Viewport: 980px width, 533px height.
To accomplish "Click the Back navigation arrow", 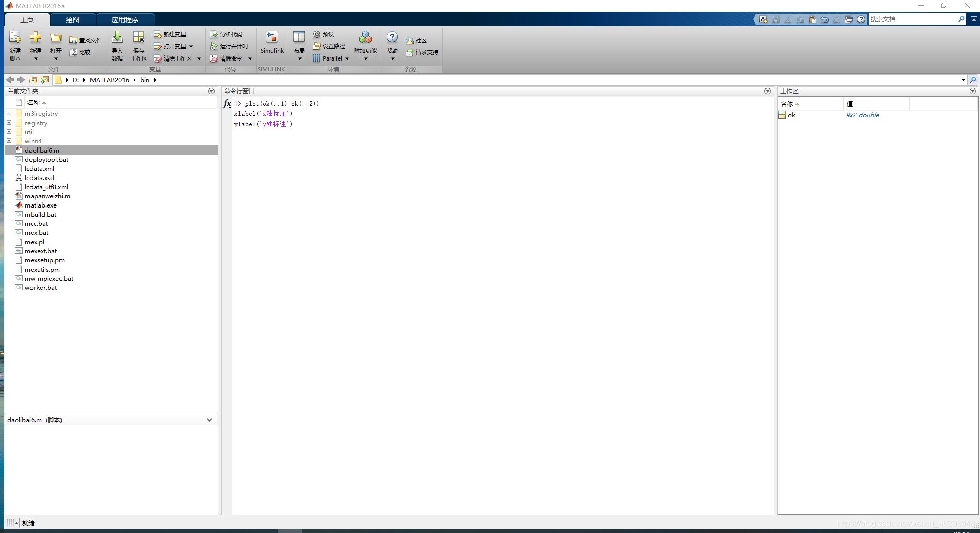I will coord(10,80).
